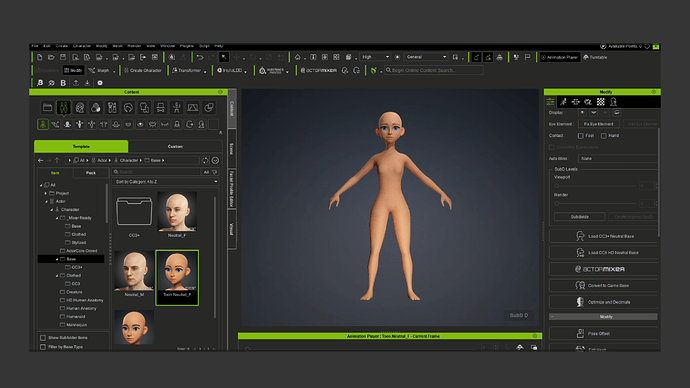Toggle the Modify mode button in toolbar
Image resolution: width=690 pixels, height=388 pixels.
(x=73, y=70)
